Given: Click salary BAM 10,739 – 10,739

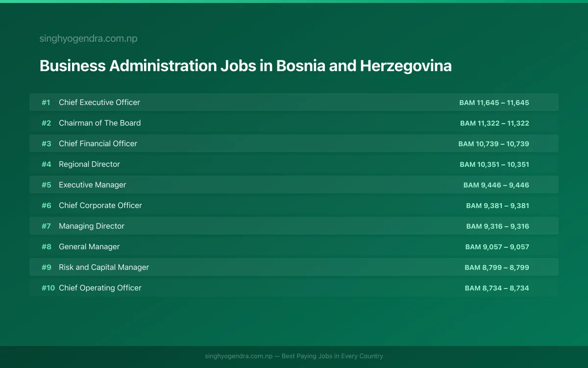Looking at the screenshot, I should [x=493, y=144].
